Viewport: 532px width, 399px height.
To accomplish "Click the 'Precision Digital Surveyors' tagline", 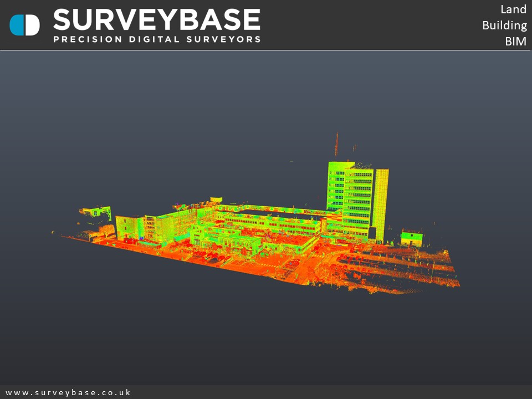I will [157, 39].
